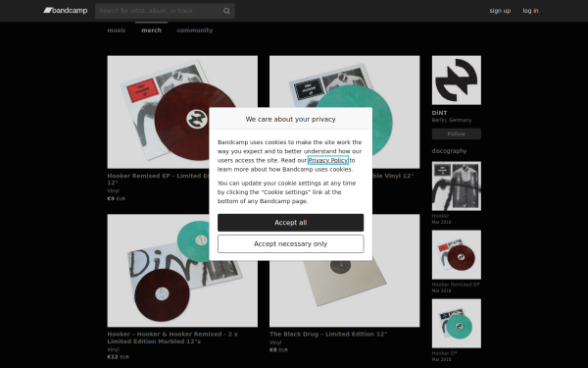Viewport: 588px width, 368px height.
Task: Choose Accept necessary only
Action: 291,243
